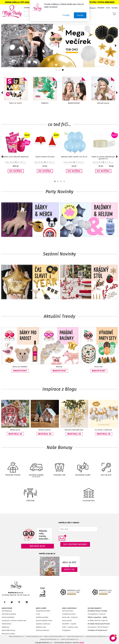
Task: Click the Váš e-mail newsletter field
Action: click(x=78, y=529)
